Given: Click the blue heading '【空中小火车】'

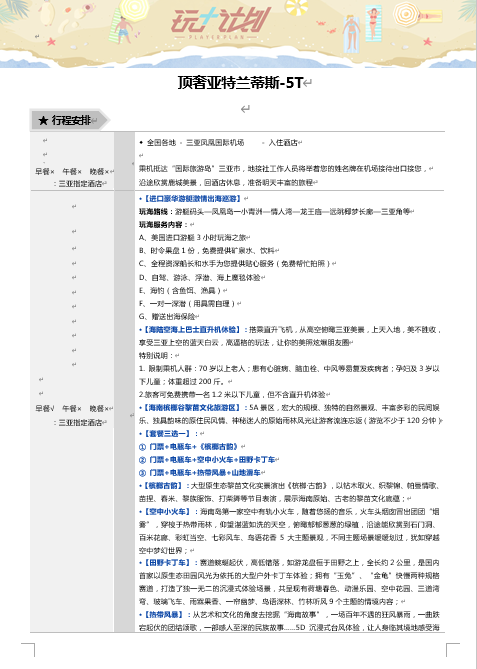Looking at the screenshot, I should (167, 512).
